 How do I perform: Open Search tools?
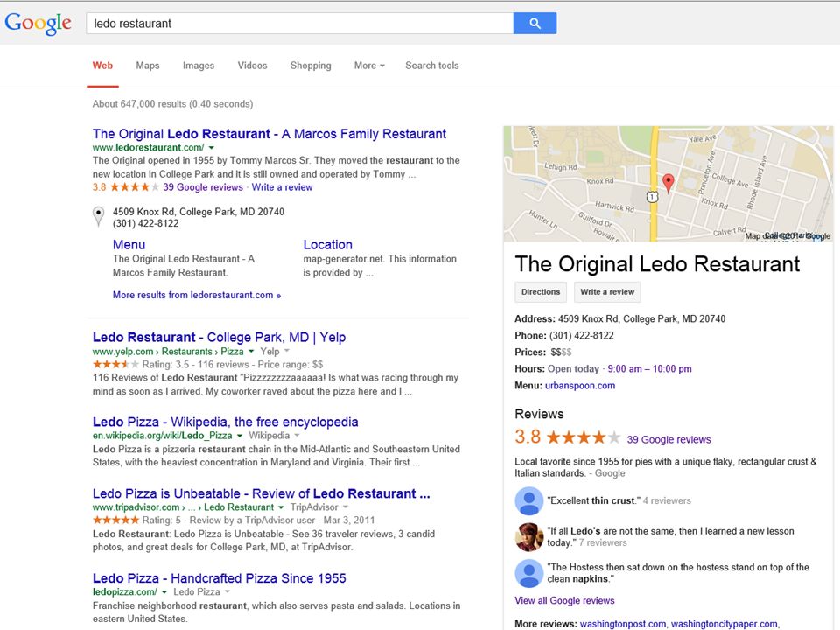[431, 66]
